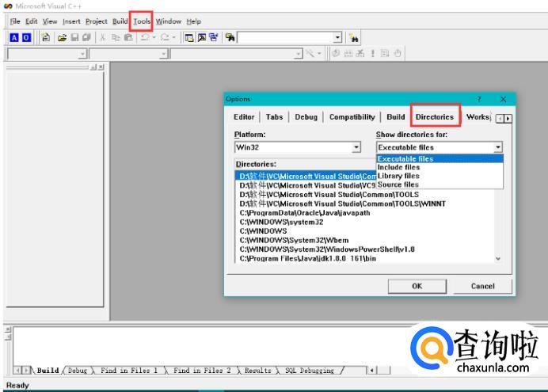The width and height of the screenshot is (548, 392).
Task: Switch to the Editor options tab
Action: 244,116
